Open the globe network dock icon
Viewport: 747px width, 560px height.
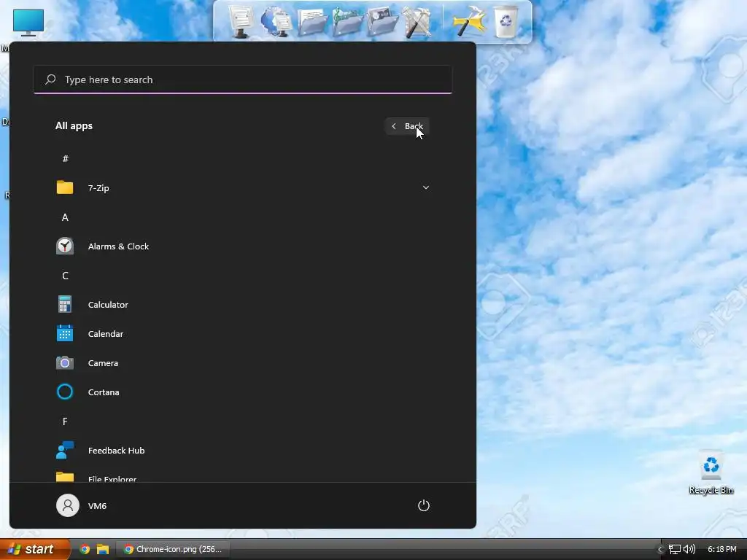coord(276,21)
